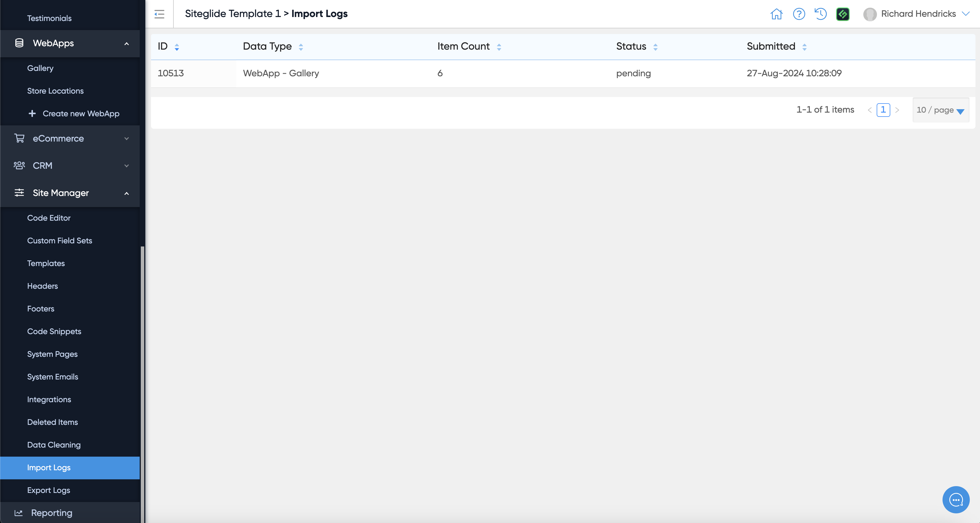The image size is (980, 523).
Task: Open the help question mark icon
Action: click(799, 14)
